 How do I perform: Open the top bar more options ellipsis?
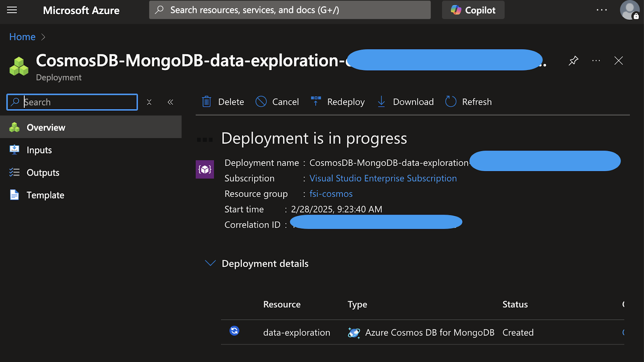coord(602,10)
